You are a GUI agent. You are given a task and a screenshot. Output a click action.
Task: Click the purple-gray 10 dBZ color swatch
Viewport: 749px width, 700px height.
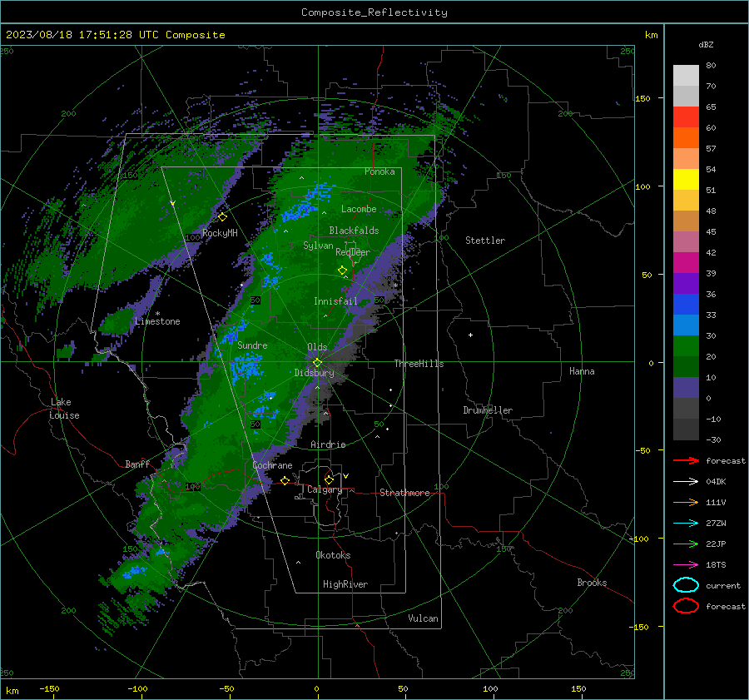686,388
